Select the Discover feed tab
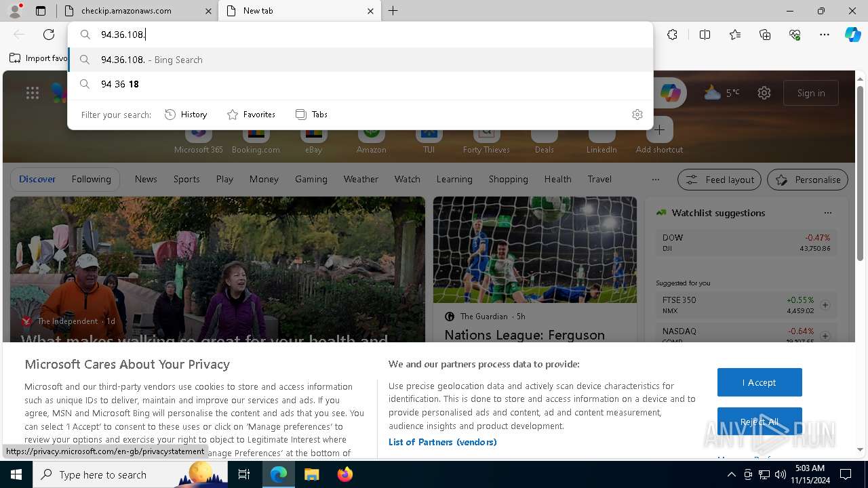 pos(37,179)
